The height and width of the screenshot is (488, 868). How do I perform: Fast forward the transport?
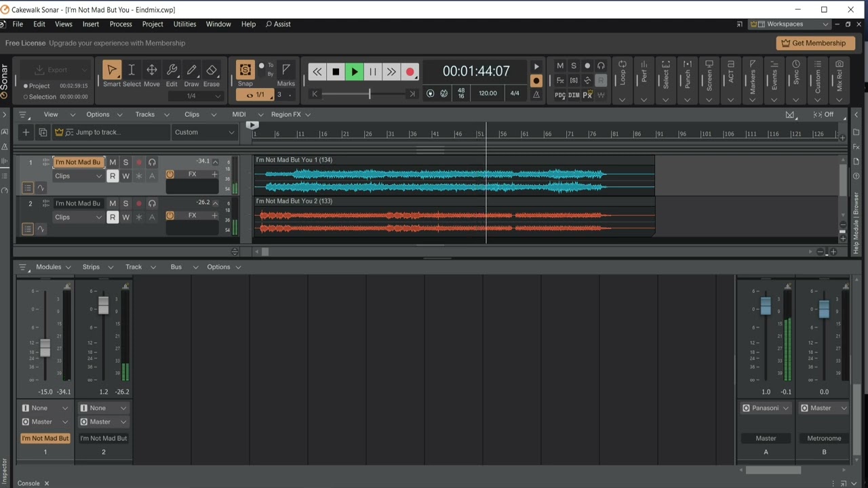tap(391, 72)
